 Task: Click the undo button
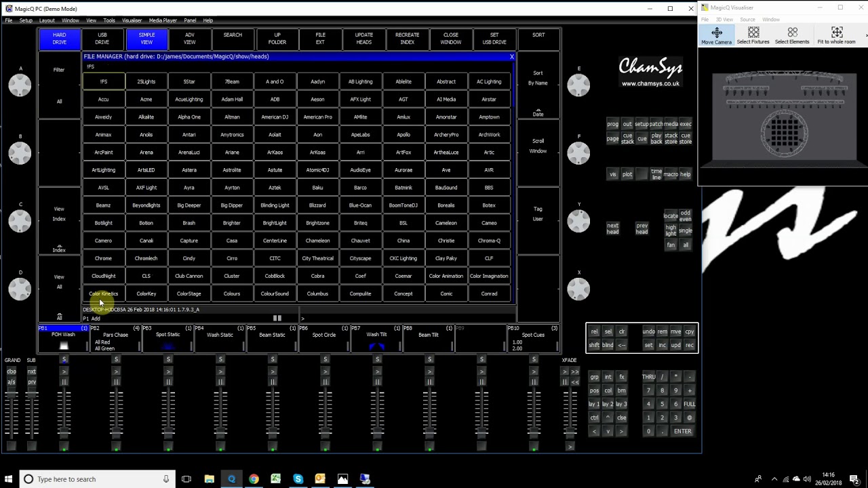[x=649, y=331]
